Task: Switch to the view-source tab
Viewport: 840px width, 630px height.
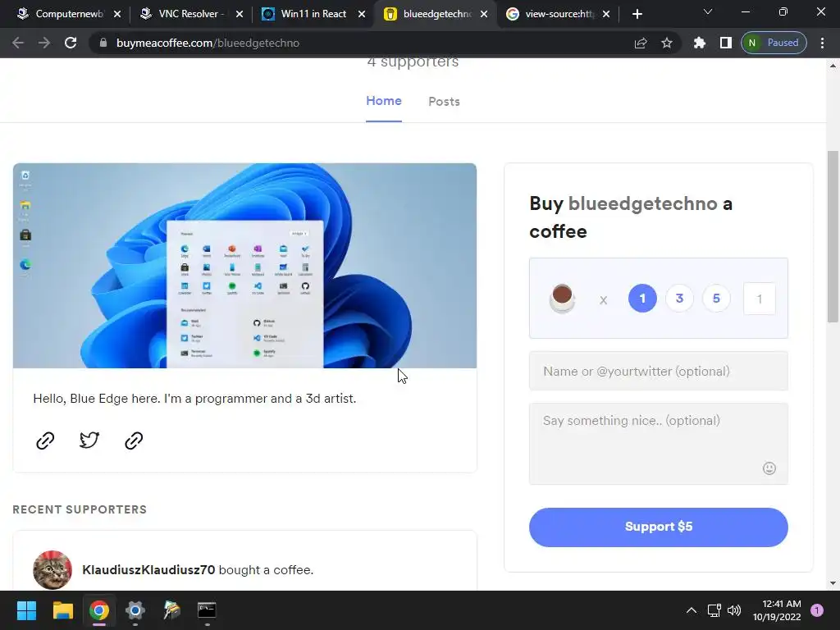Action: (559, 14)
